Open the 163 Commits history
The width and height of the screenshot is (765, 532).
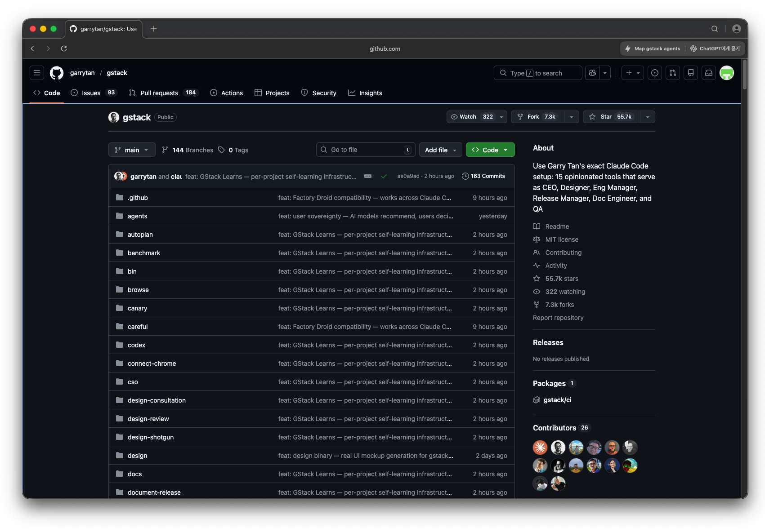[x=483, y=176]
